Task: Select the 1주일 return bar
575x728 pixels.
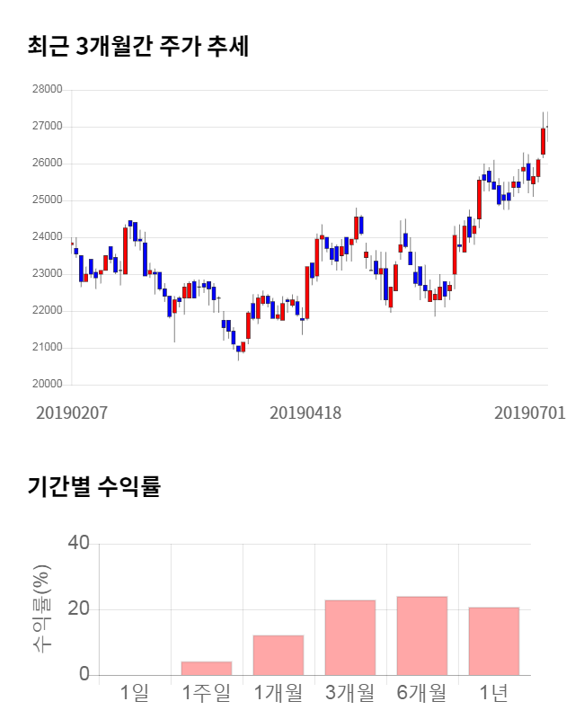Action: 207,668
